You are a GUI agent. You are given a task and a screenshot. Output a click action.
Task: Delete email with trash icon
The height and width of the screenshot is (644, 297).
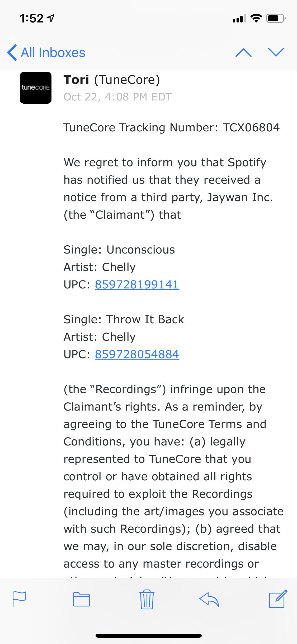pyautogui.click(x=147, y=599)
